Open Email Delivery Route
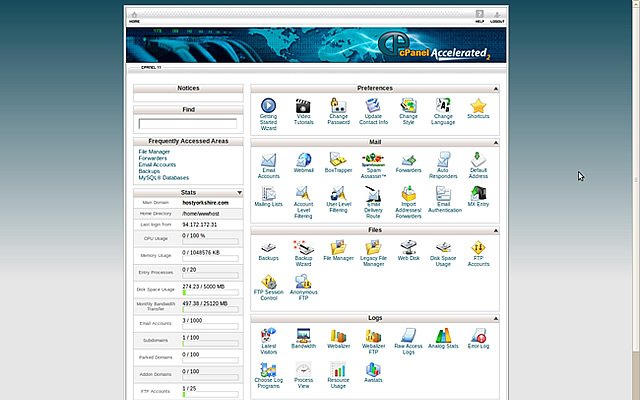This screenshot has height=400, width=640. 373,202
